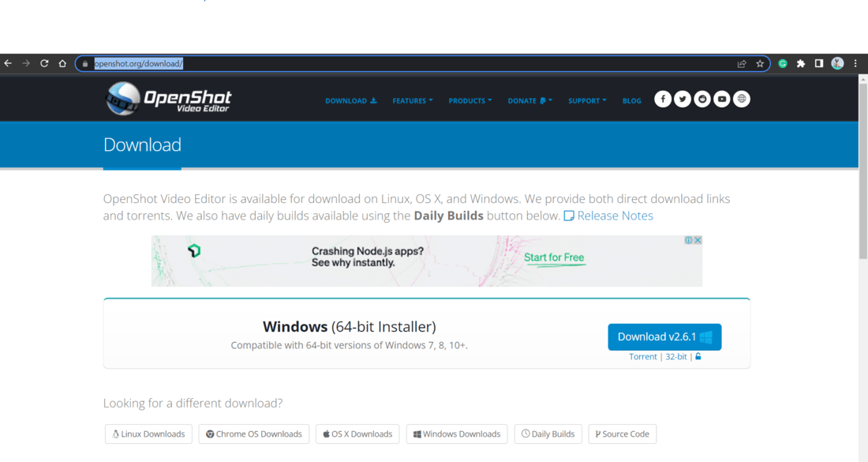
Task: Click the page vertical scrollbar thumb
Action: 863,171
